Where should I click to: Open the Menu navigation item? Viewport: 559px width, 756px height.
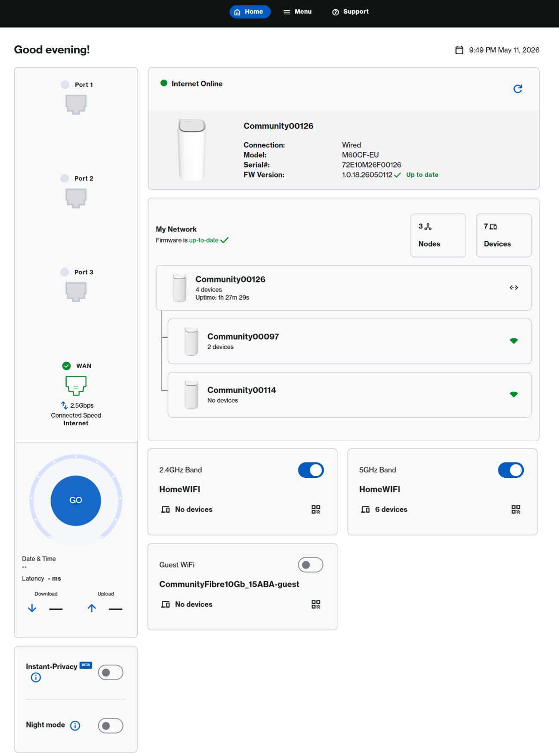297,12
